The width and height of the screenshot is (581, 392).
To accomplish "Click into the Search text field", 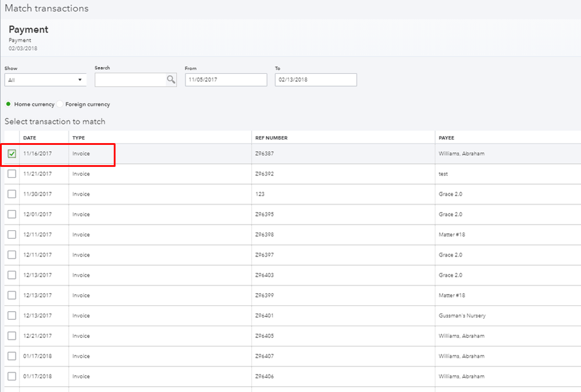I will tap(129, 80).
